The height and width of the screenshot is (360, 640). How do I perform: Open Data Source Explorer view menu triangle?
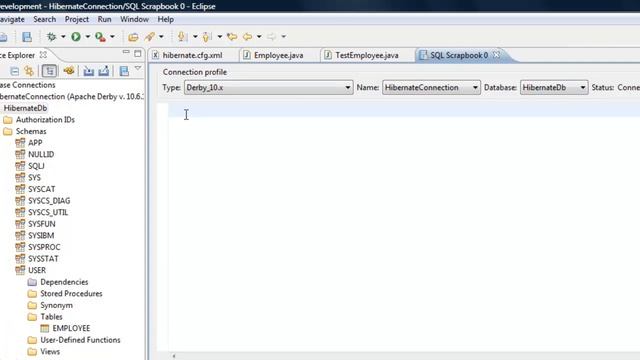138,68
